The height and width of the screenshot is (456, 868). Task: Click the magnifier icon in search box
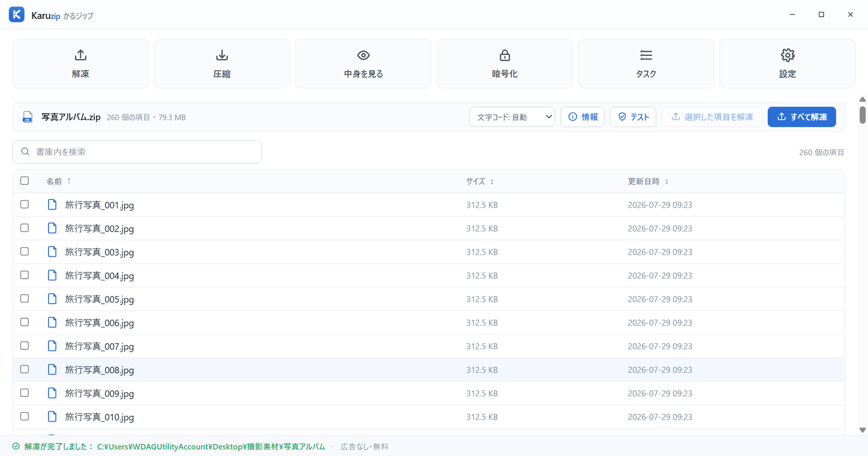click(25, 152)
